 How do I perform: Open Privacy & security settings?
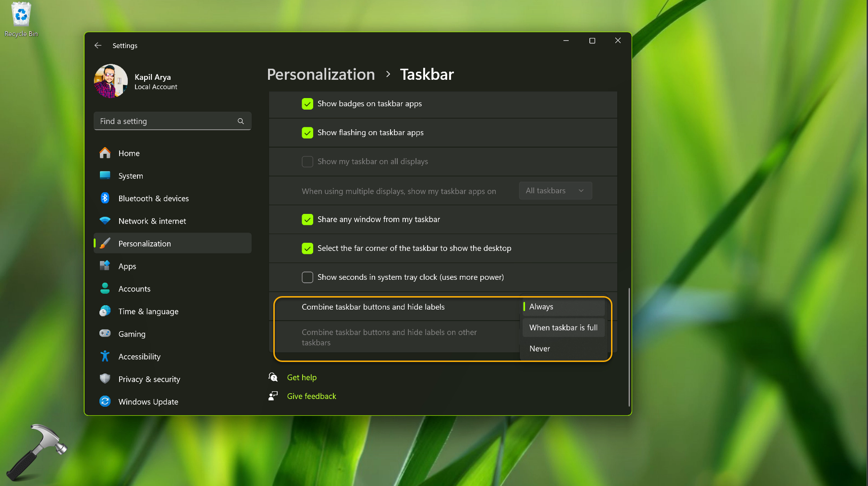coord(149,379)
